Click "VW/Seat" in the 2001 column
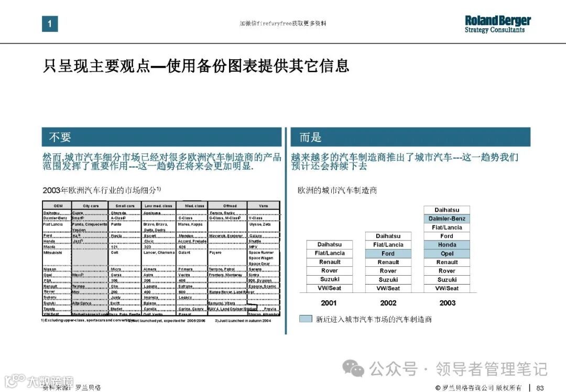This screenshot has width=566, height=392. point(330,288)
